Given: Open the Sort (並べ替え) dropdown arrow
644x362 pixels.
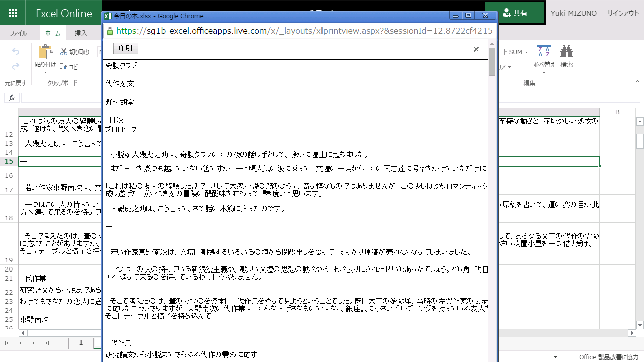Looking at the screenshot, I should pyautogui.click(x=544, y=72).
